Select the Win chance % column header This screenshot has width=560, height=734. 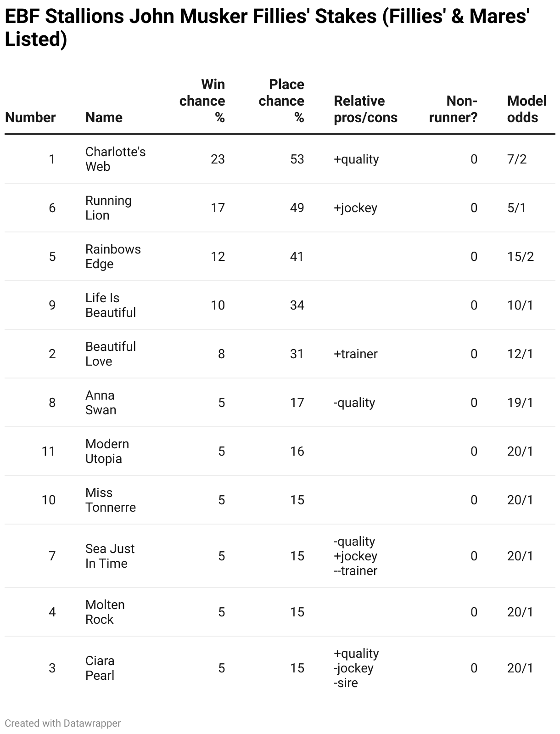202,101
